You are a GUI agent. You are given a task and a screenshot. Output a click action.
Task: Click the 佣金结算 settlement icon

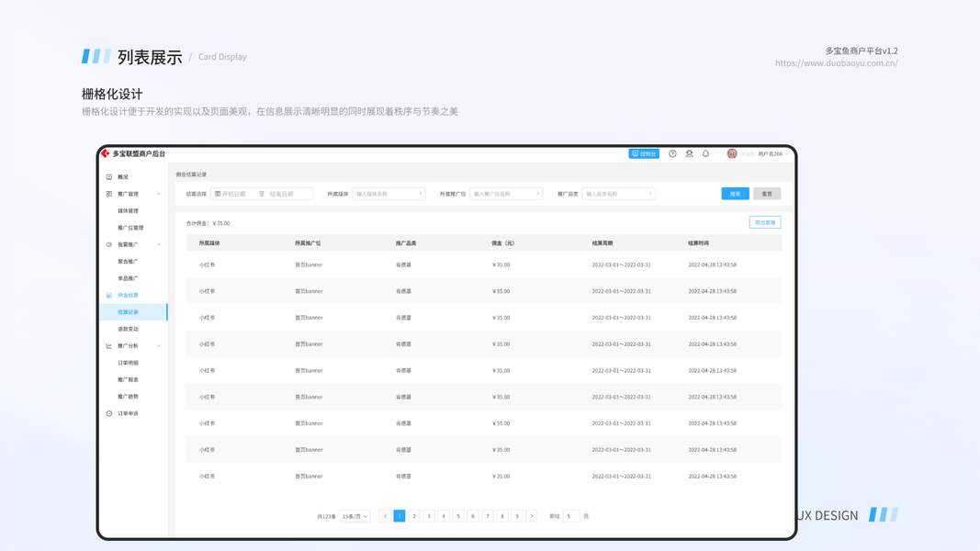[108, 295]
